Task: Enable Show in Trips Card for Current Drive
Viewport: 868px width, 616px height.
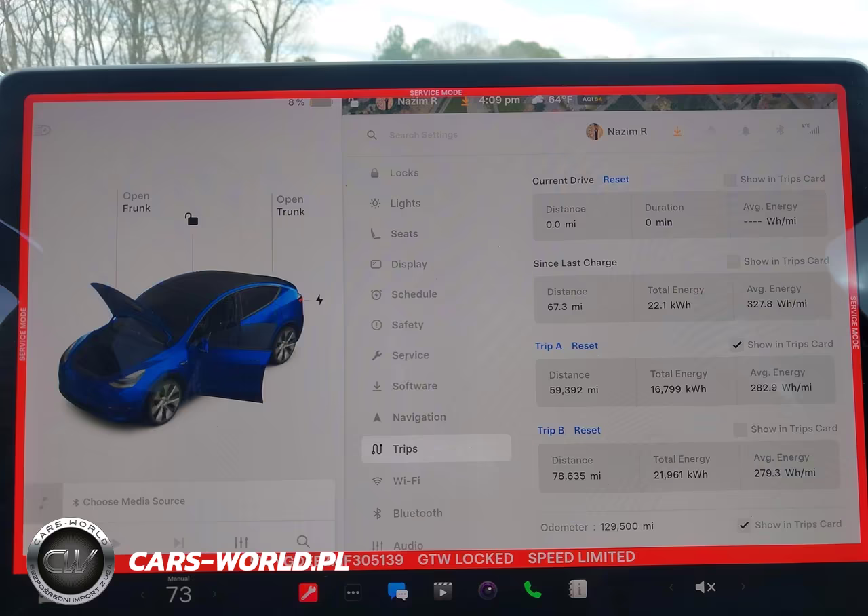Action: (729, 180)
